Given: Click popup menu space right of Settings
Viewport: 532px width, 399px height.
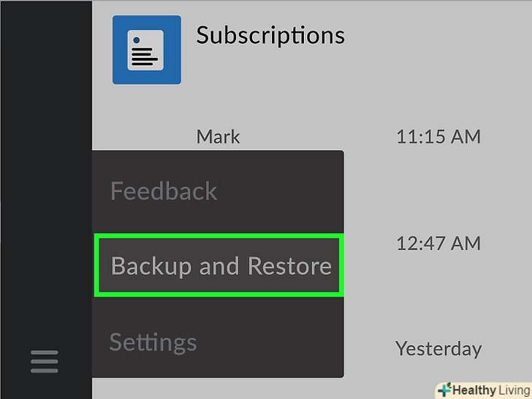Looking at the screenshot, I should pyautogui.click(x=278, y=342).
